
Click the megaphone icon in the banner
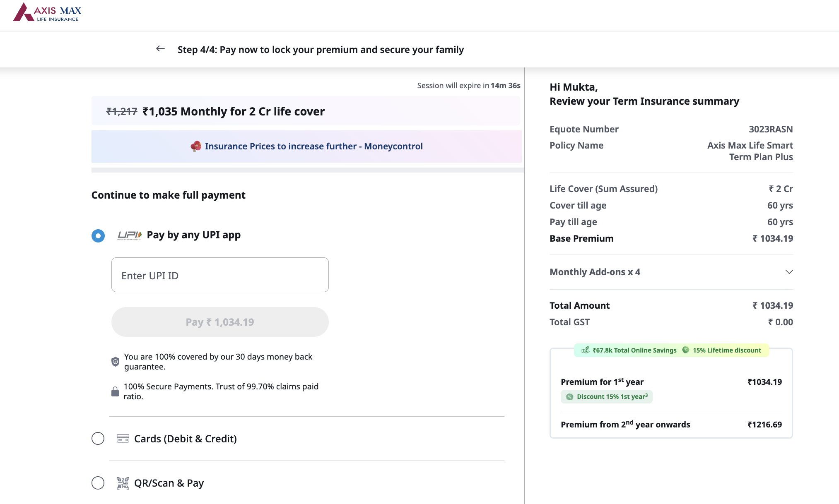tap(195, 146)
